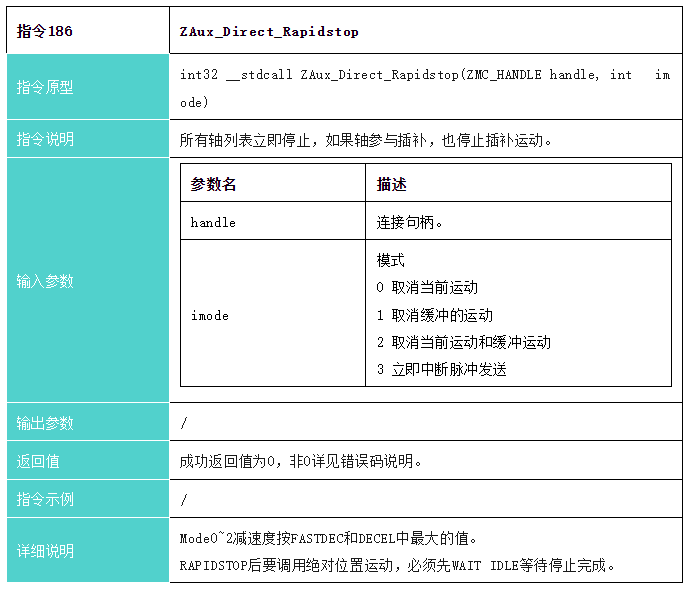This screenshot has width=690, height=592.
Task: Click the '参数名' column header
Action: 273,183
